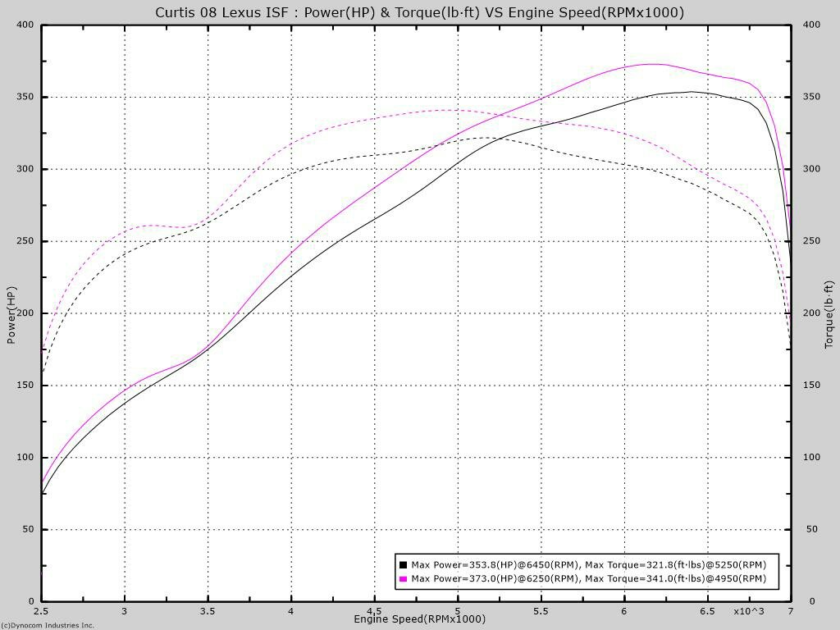This screenshot has height=630, width=840.
Task: Click the 50 label on the left axis
Action: (x=27, y=529)
